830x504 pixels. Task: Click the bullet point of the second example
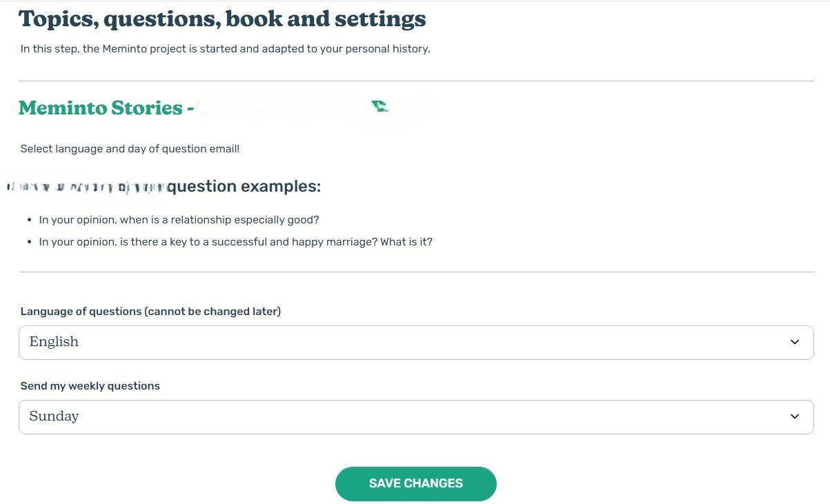click(29, 243)
